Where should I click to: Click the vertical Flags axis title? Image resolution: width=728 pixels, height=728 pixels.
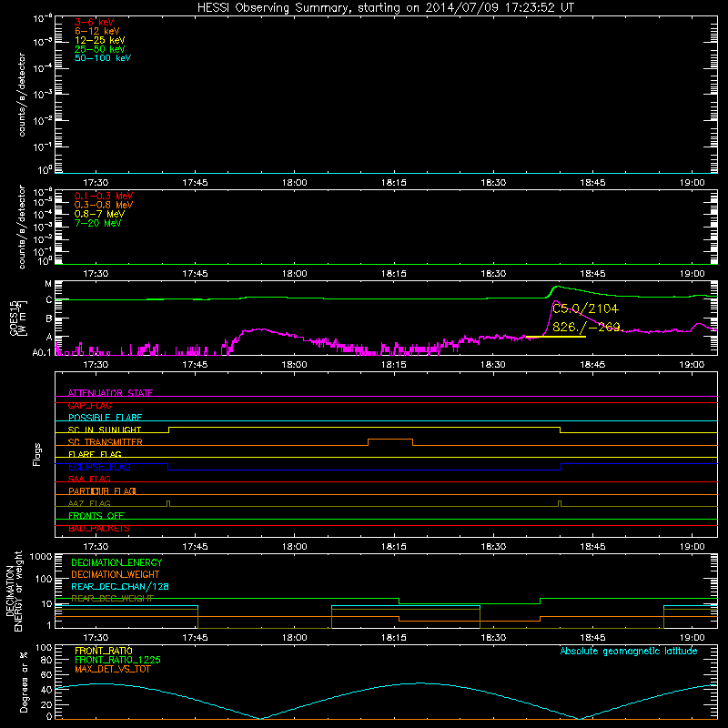pos(37,454)
